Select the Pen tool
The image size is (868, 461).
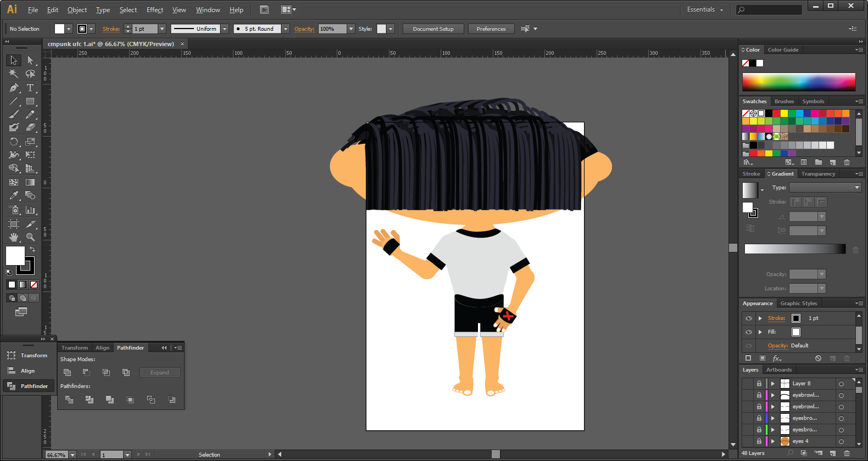(x=14, y=88)
